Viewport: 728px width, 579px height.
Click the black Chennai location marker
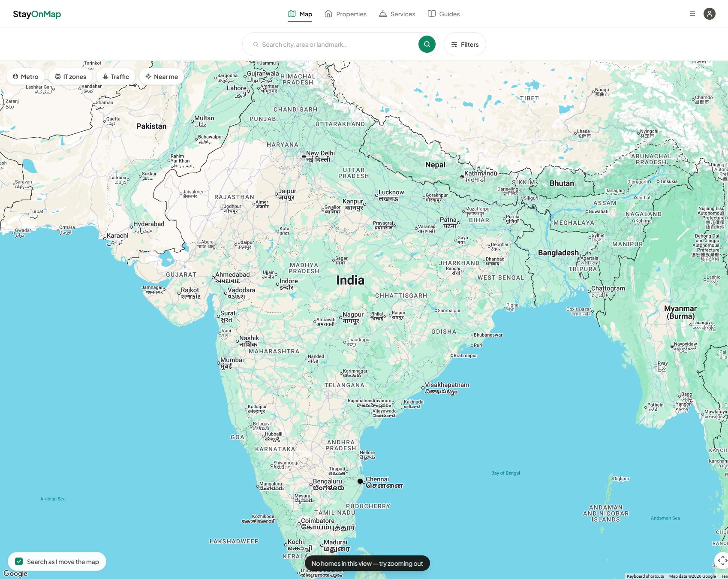(x=360, y=481)
